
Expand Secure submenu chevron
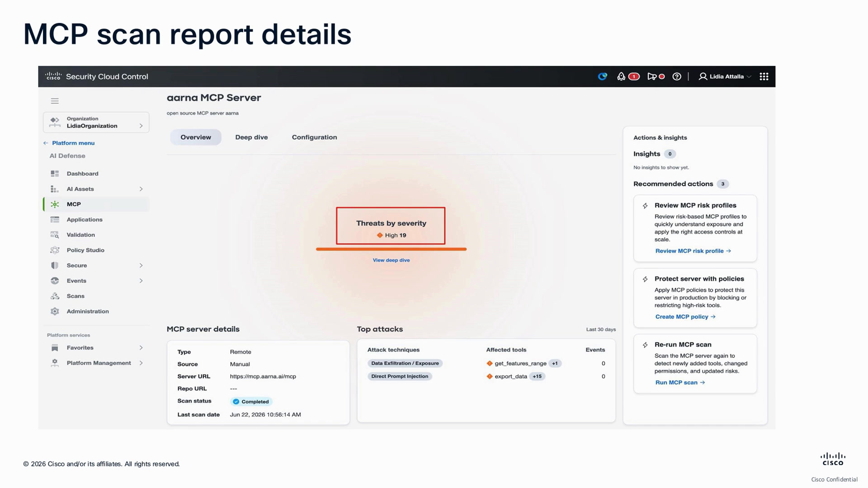coord(141,265)
